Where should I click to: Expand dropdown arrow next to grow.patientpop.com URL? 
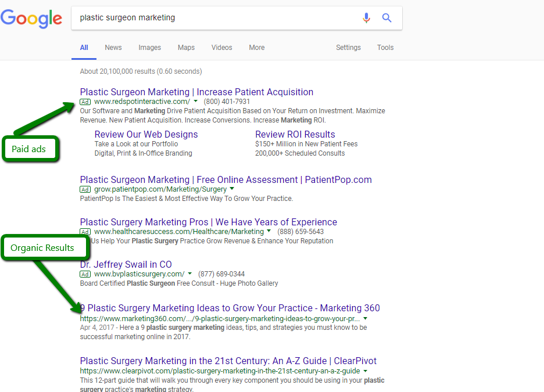232,189
